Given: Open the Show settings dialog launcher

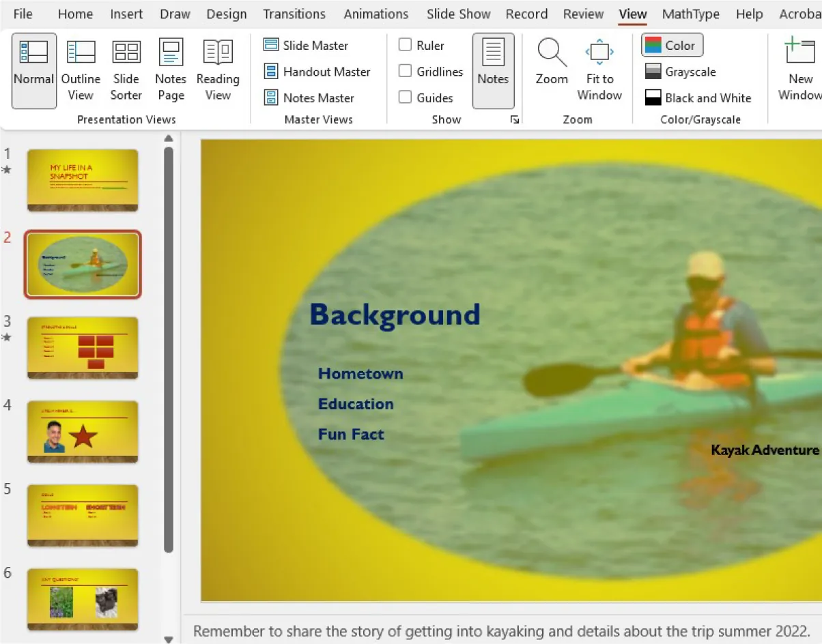Looking at the screenshot, I should (x=515, y=119).
